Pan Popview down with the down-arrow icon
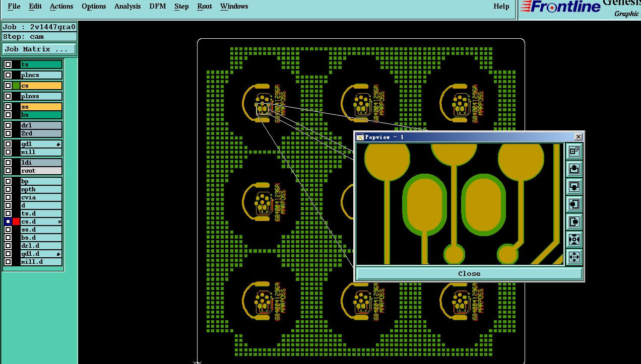The height and width of the screenshot is (364, 641). [x=574, y=186]
